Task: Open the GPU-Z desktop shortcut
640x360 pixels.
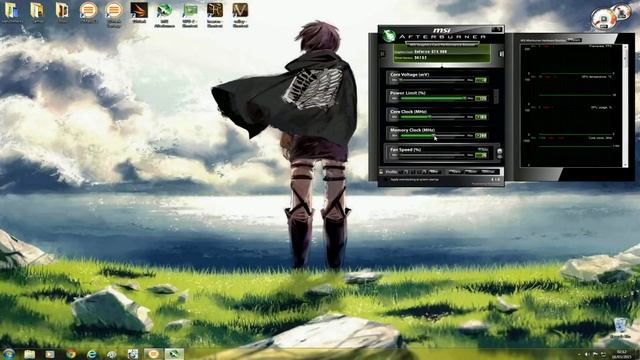Action: [190, 15]
